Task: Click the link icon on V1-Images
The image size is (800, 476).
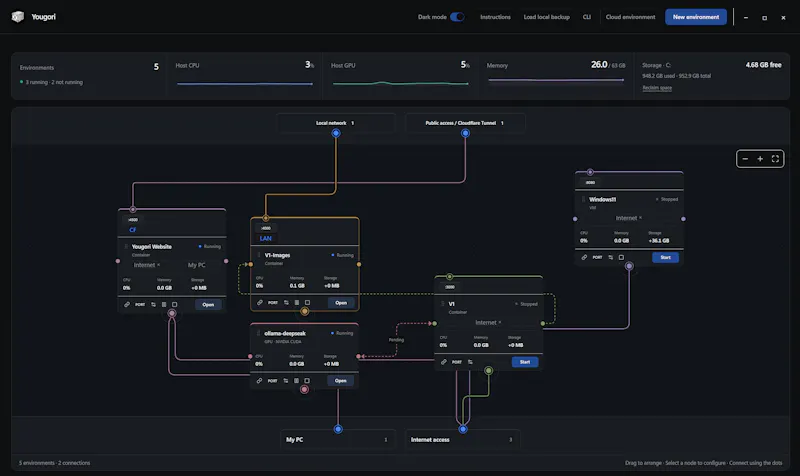Action: [260, 303]
